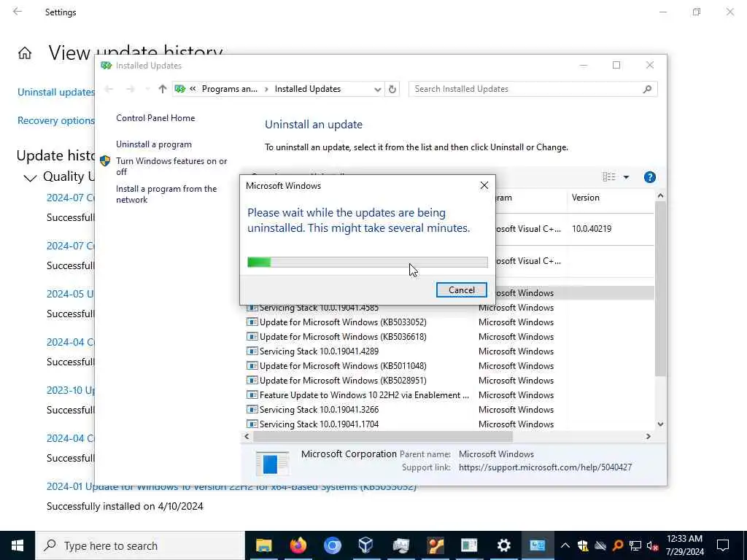Switch to Control Panel taskbar window
Viewport: 747px width, 560px height.
coord(538,545)
